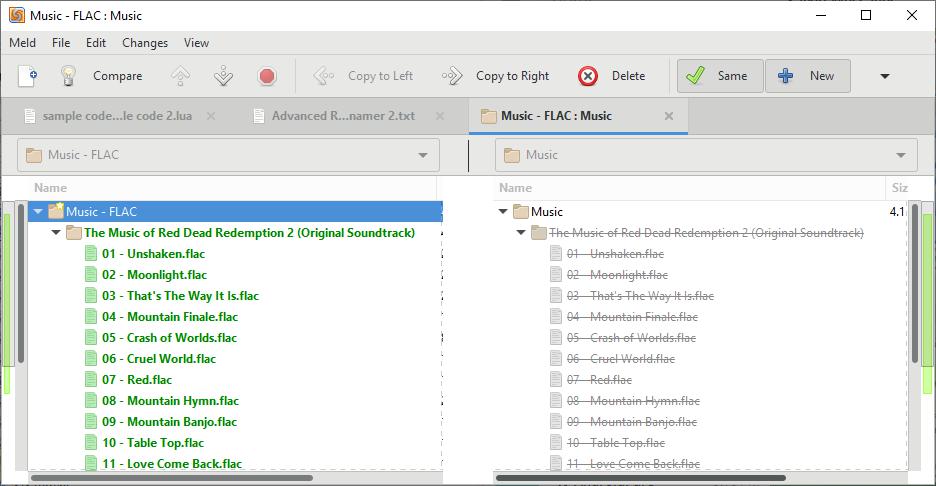Open the toolbar overflow dropdown arrow
This screenshot has height=486, width=936.
(885, 76)
